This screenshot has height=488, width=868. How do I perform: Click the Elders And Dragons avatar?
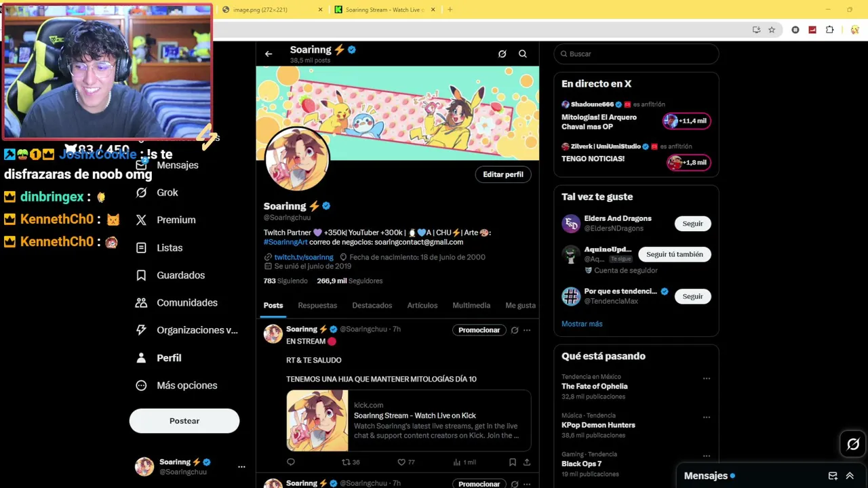[571, 224]
